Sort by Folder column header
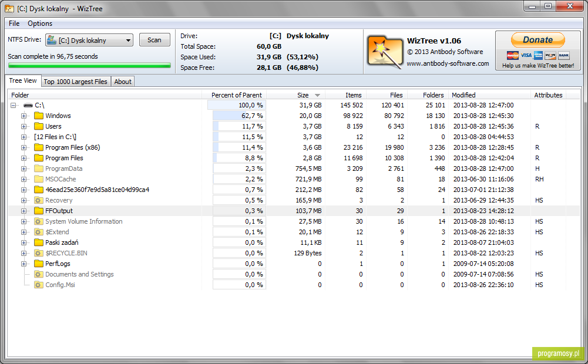The image size is (588, 364). [x=105, y=95]
